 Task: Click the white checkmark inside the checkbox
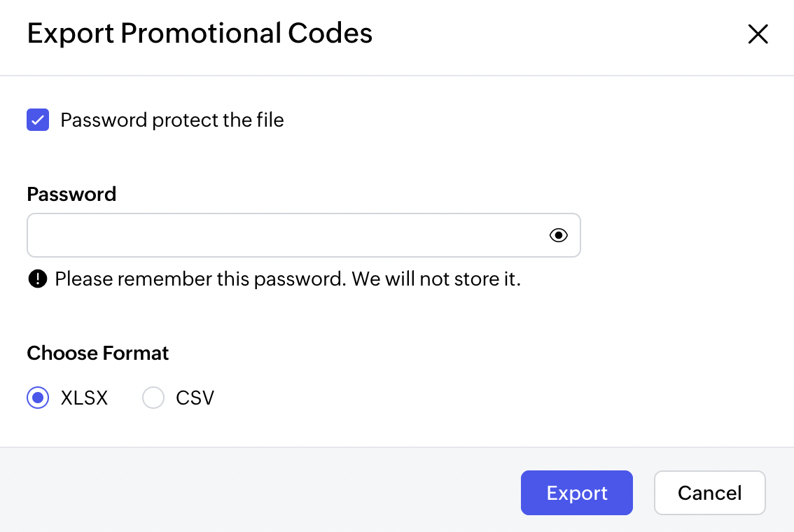38,120
